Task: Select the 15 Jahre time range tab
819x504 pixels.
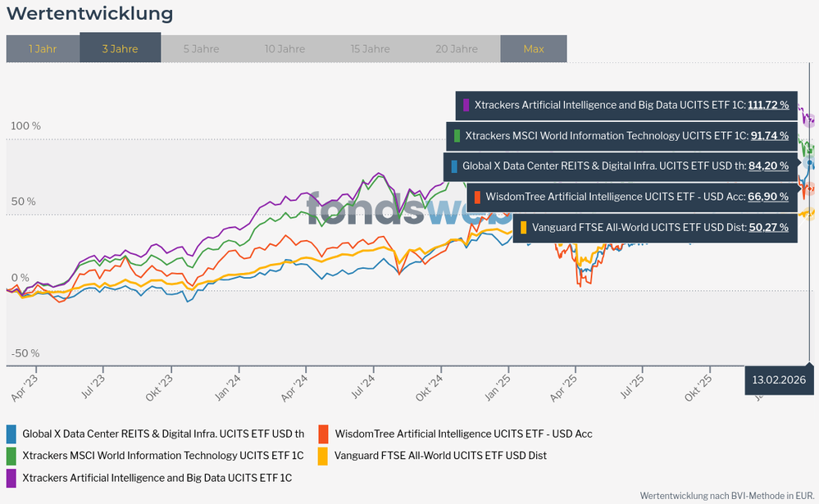Action: [x=371, y=48]
